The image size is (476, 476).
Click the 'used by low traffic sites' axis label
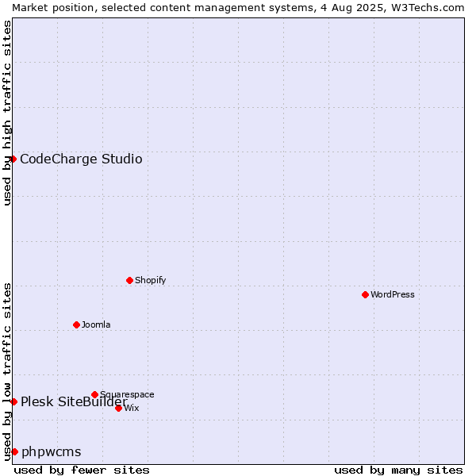[x=7, y=372]
